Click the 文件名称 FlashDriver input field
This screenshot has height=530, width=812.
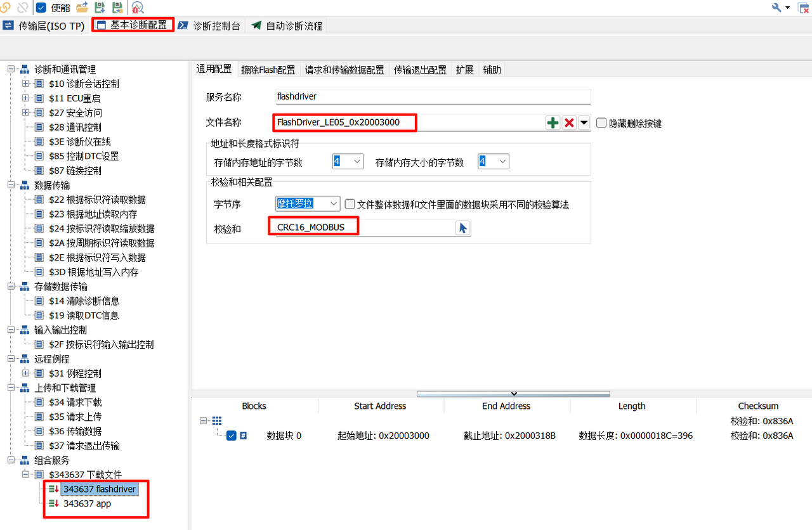409,122
